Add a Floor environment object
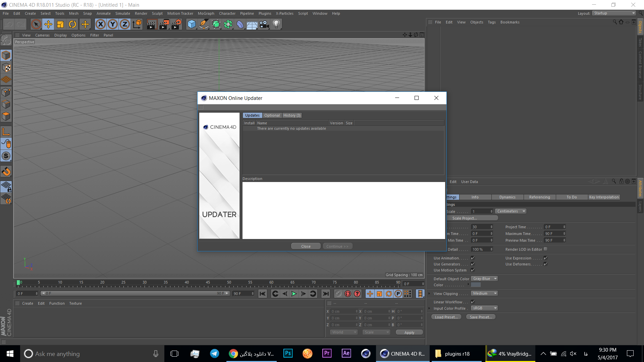 252,24
